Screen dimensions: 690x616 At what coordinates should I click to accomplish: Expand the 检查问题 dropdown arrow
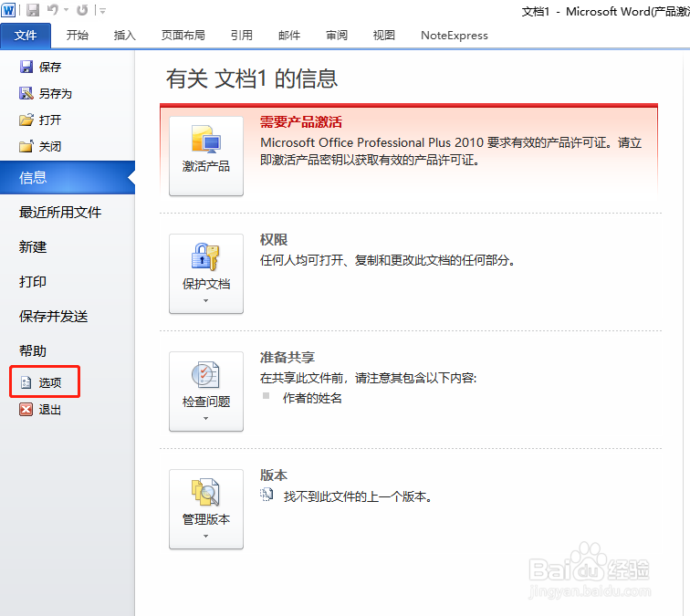[206, 419]
